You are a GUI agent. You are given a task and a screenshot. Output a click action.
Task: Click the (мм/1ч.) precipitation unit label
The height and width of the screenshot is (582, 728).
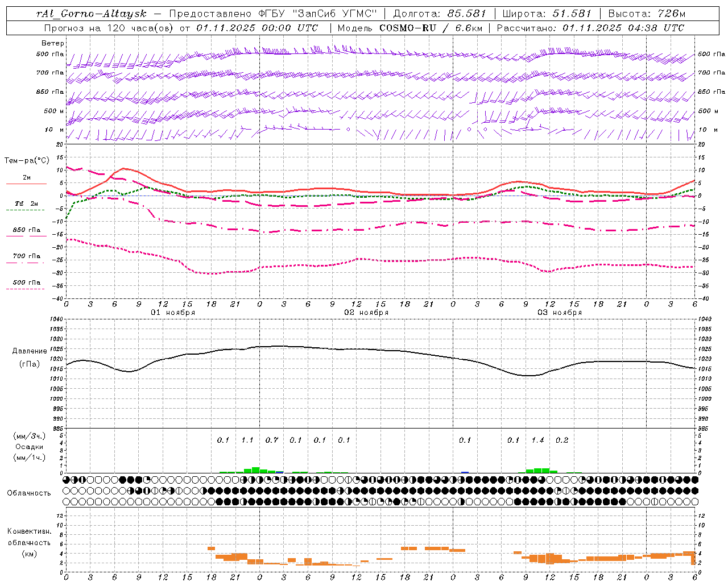[30, 458]
